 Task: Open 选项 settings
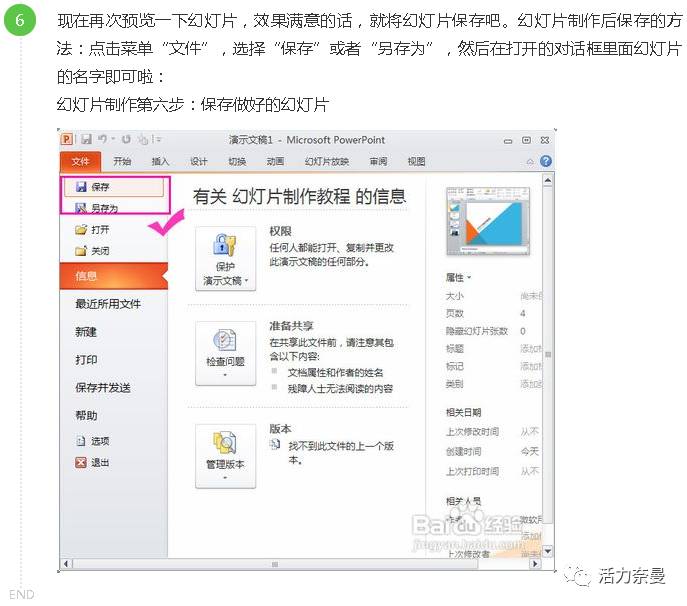pyautogui.click(x=92, y=441)
